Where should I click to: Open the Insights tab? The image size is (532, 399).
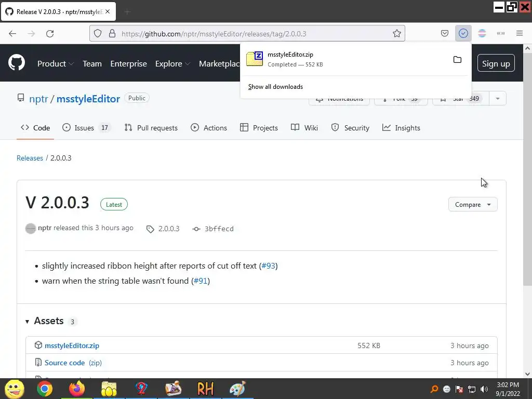click(x=401, y=128)
